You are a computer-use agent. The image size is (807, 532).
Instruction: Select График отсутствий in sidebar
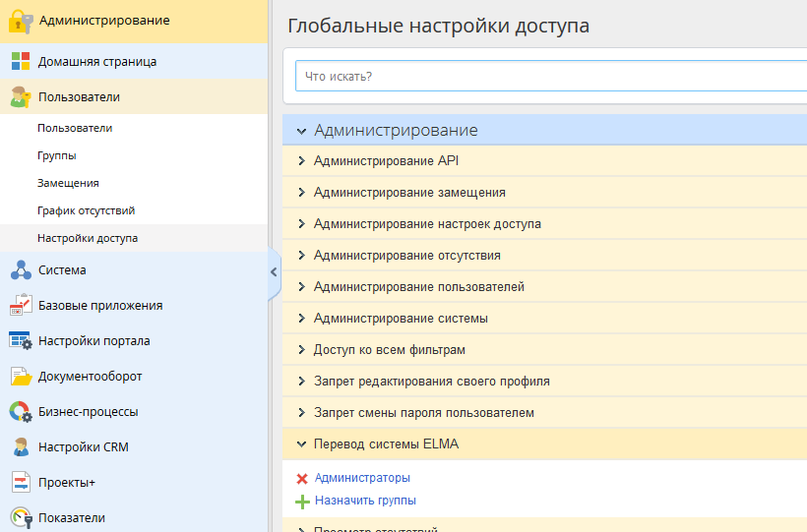click(86, 210)
